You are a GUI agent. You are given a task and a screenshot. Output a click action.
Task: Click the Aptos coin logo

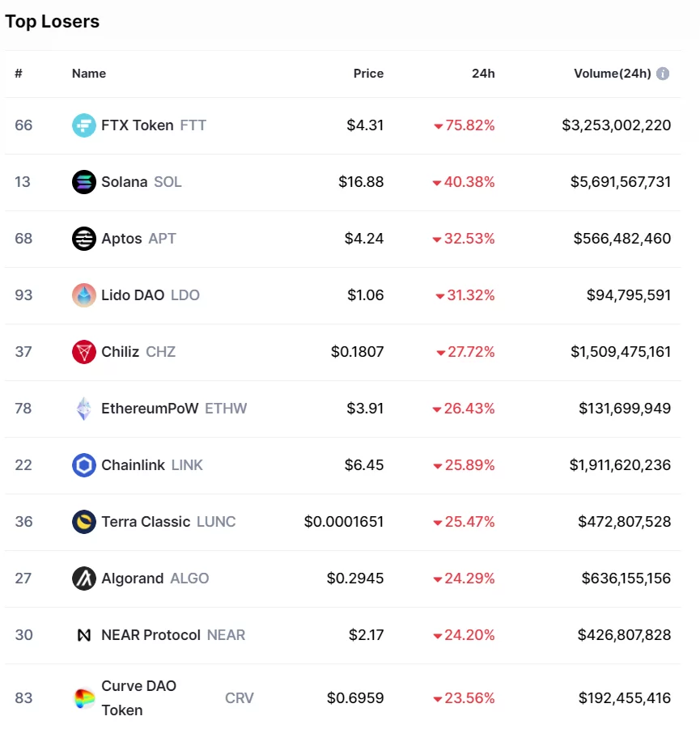(x=84, y=239)
